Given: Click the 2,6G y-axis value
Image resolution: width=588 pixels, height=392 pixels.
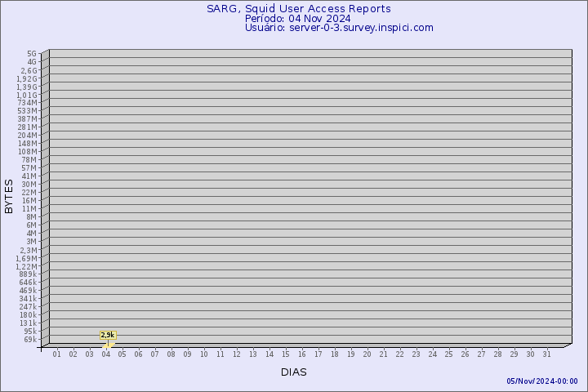Looking at the screenshot, I should point(29,70).
